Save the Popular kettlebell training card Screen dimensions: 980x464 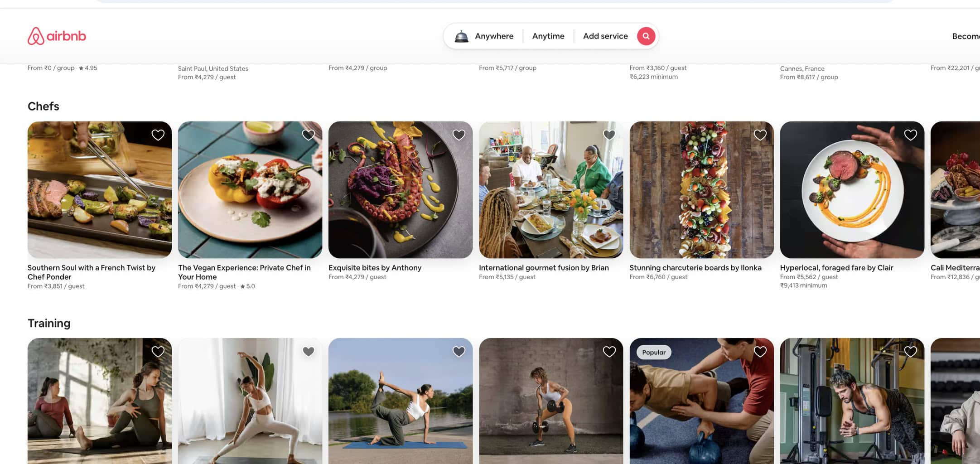pyautogui.click(x=760, y=352)
